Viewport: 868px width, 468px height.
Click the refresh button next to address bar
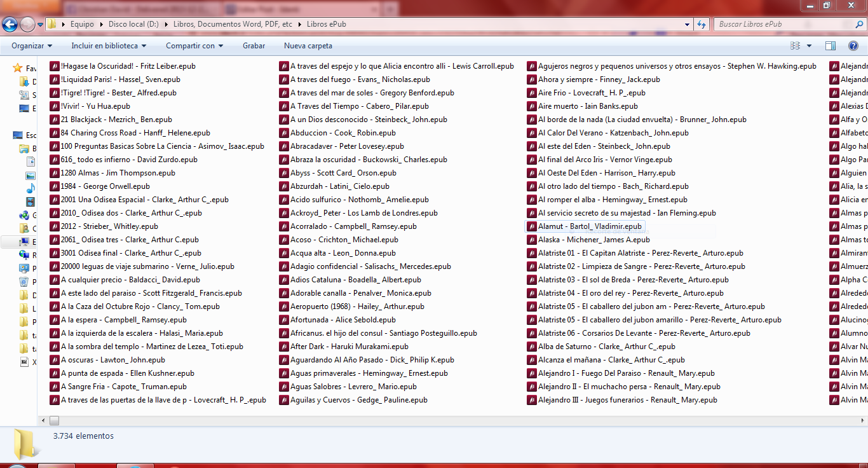pos(702,24)
